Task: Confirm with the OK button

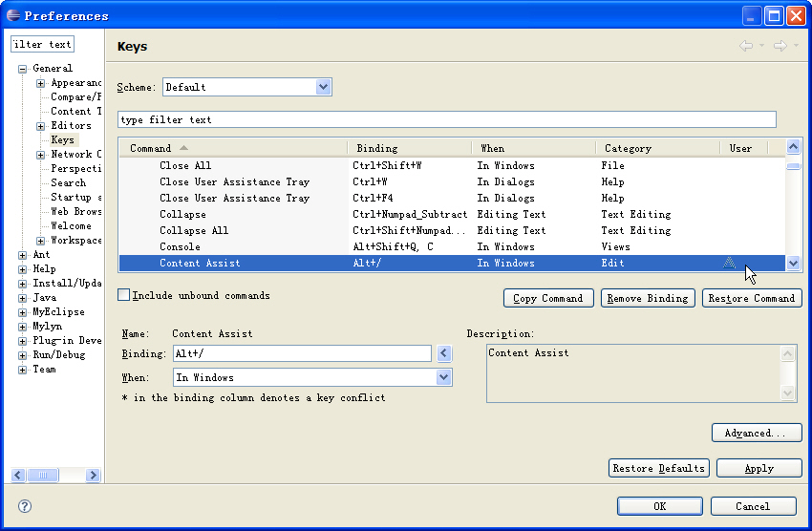Action: tap(660, 506)
